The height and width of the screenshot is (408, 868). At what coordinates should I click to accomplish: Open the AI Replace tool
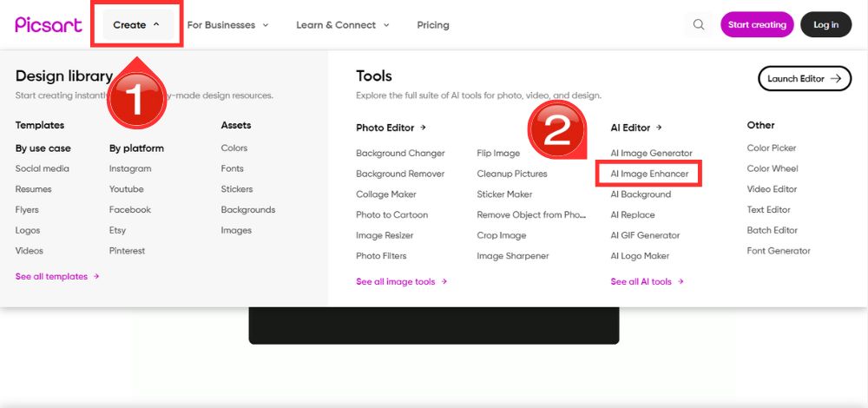coord(633,214)
